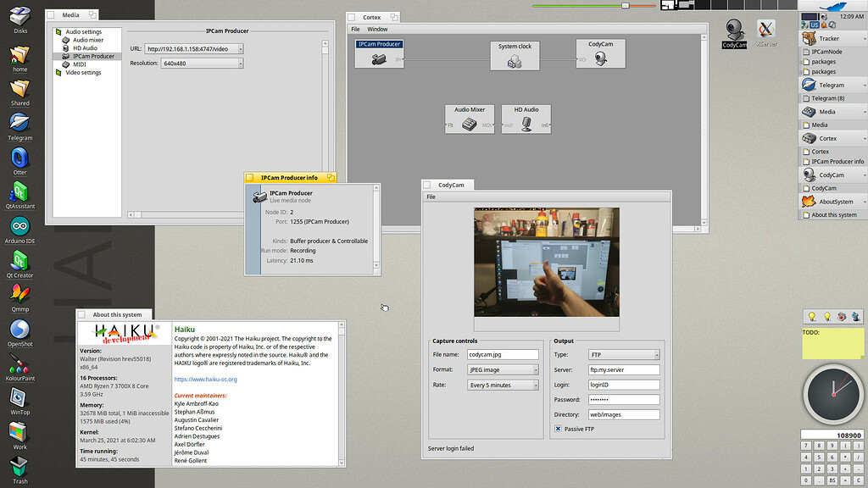Open the XServer desktop icon
Image resolution: width=868 pixels, height=488 pixels.
(766, 33)
